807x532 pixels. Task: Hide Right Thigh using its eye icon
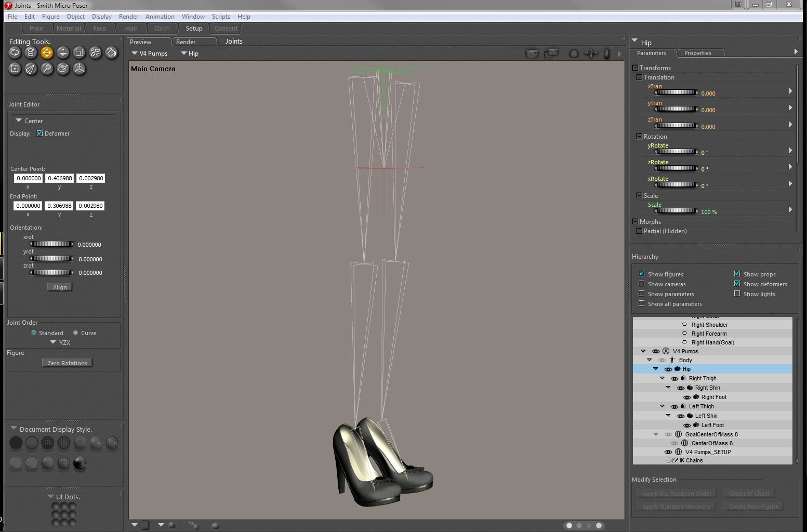674,379
